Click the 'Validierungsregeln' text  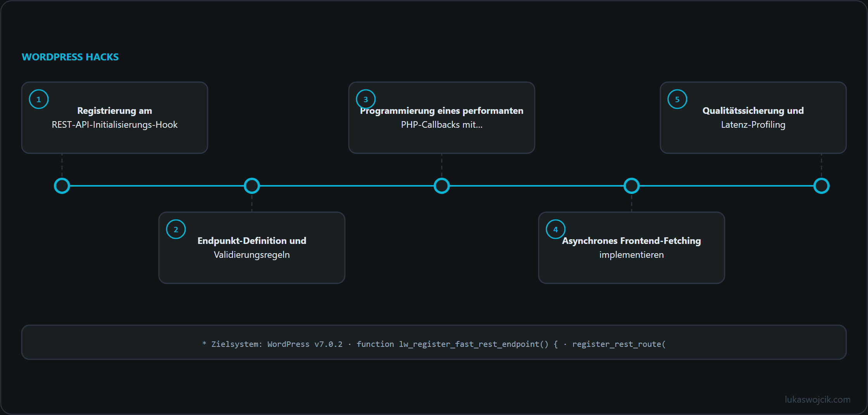(252, 255)
